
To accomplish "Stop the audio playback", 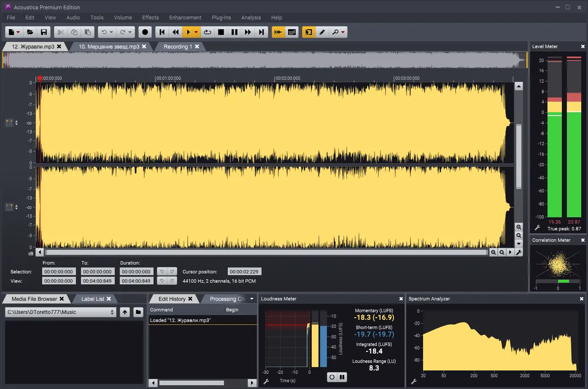I will (221, 32).
